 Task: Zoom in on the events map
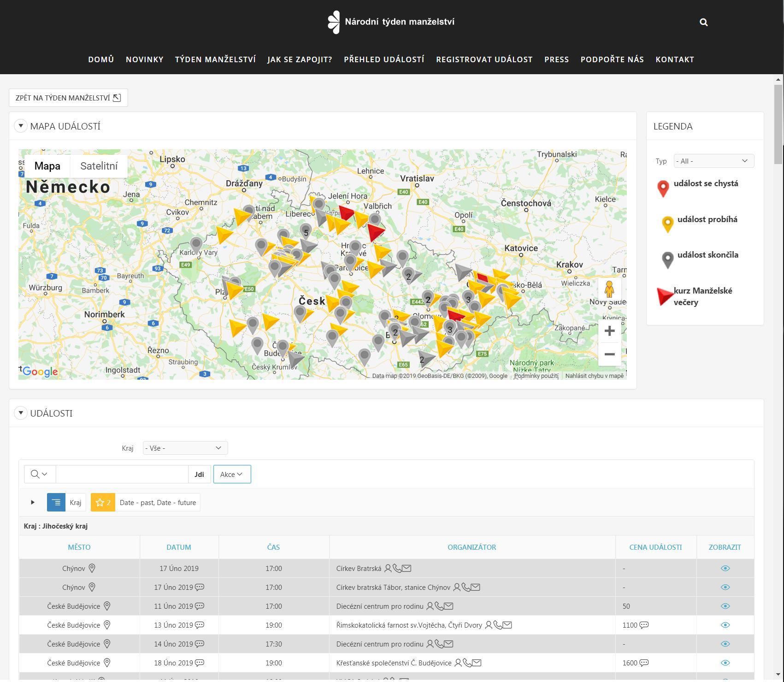point(609,331)
